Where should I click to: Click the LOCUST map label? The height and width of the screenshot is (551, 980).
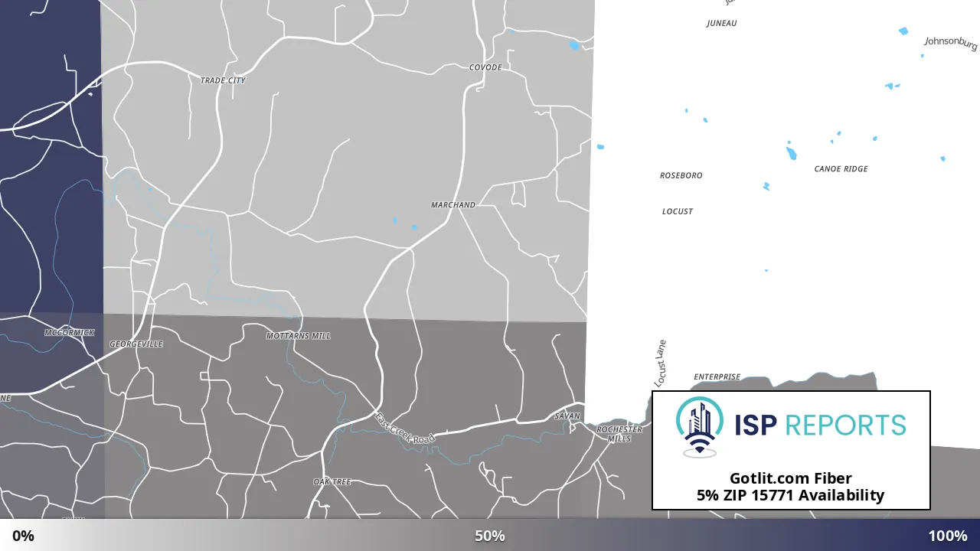[678, 211]
